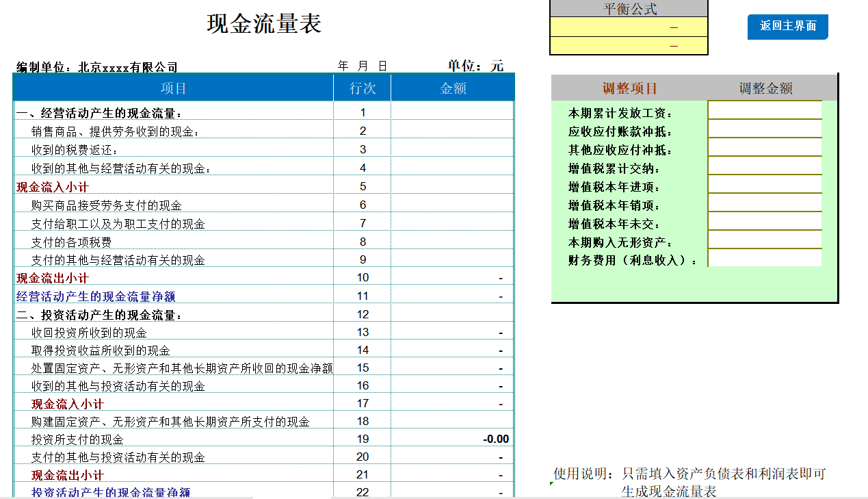The height and width of the screenshot is (499, 868).
Task: Select the 项目 column header
Action: pyautogui.click(x=171, y=89)
